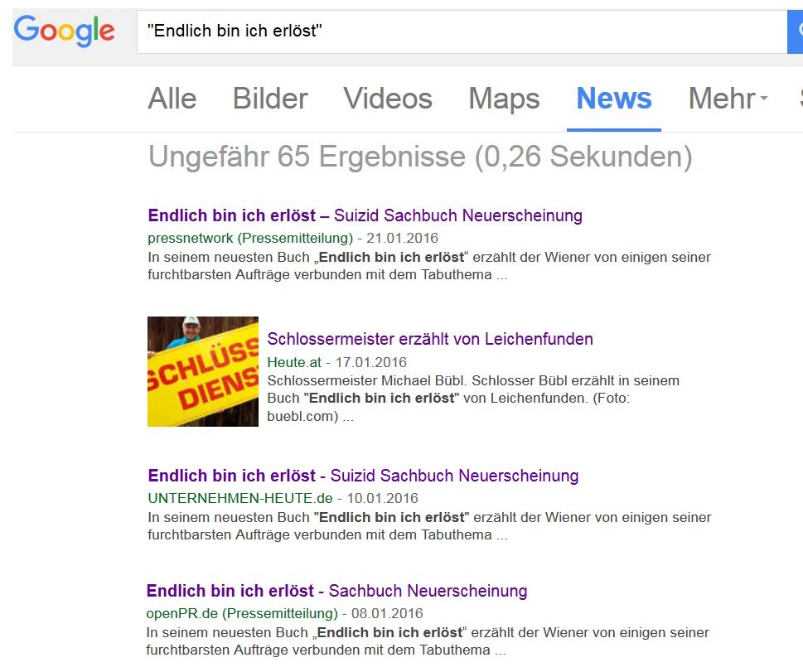
Task: Click the Heute.at source link
Action: click(294, 363)
